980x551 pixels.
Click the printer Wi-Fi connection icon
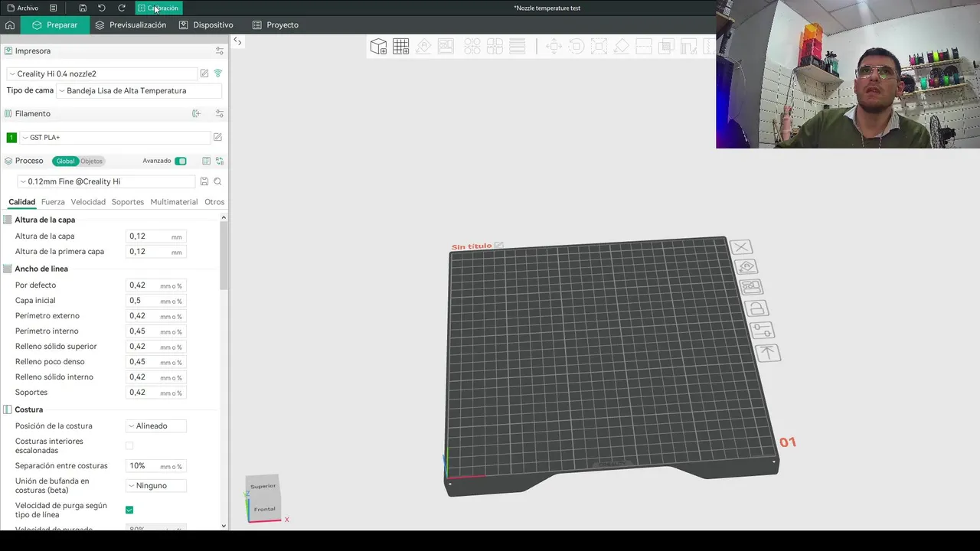pyautogui.click(x=218, y=73)
